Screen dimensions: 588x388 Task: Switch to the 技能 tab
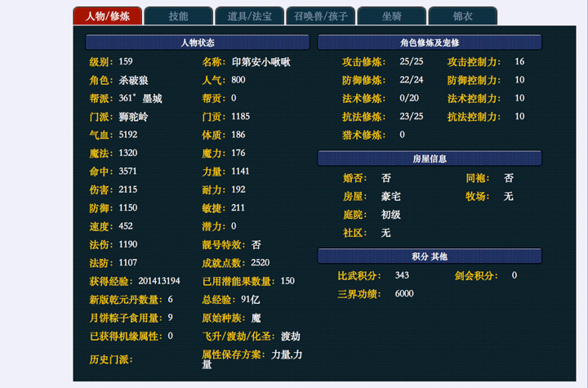click(x=178, y=16)
